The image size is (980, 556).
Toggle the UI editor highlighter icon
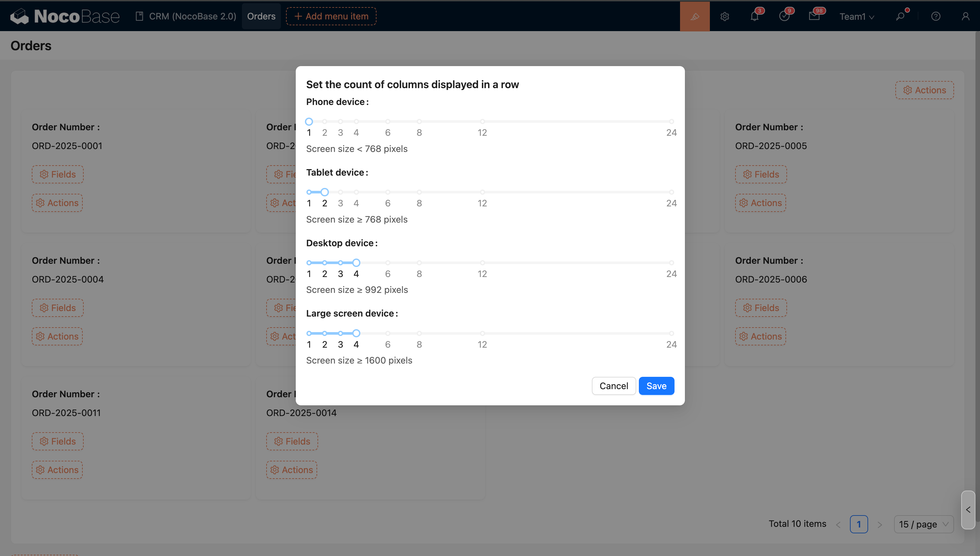[x=694, y=17]
